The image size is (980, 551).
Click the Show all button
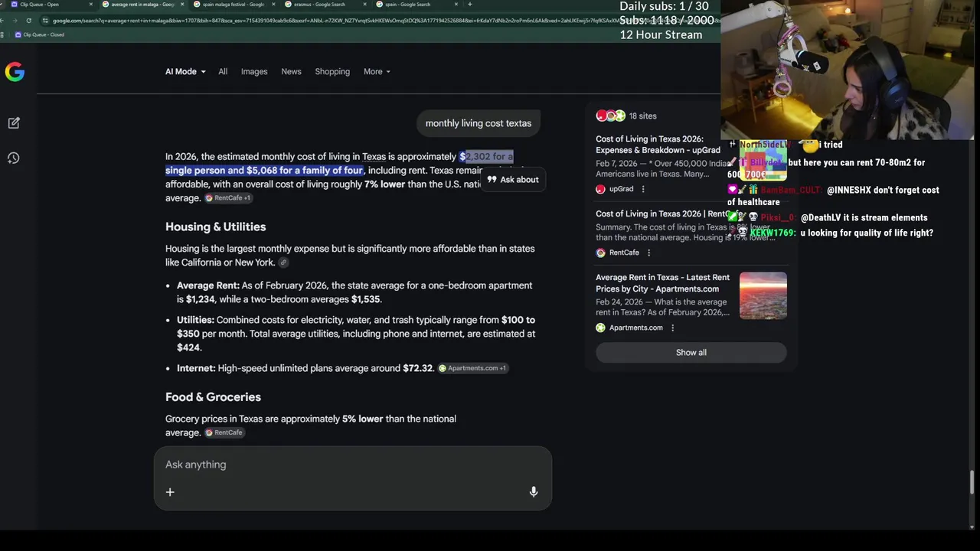(691, 353)
